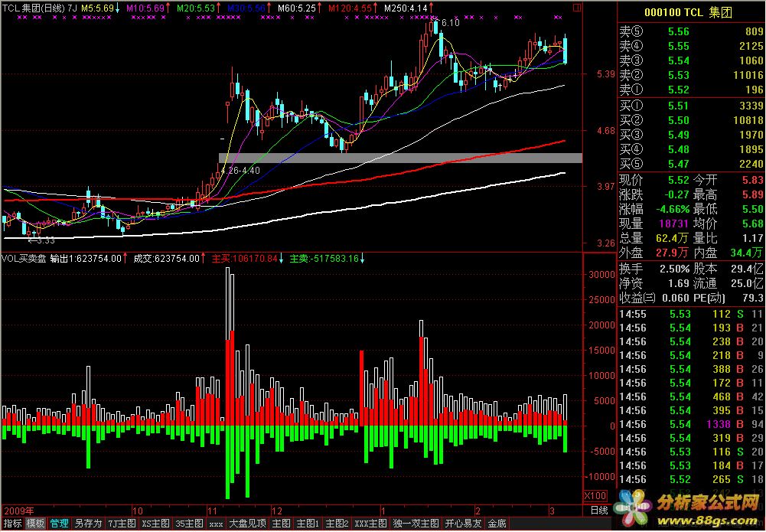This screenshot has width=766, height=532.
Task: Switch to the 模板 tab
Action: click(36, 524)
